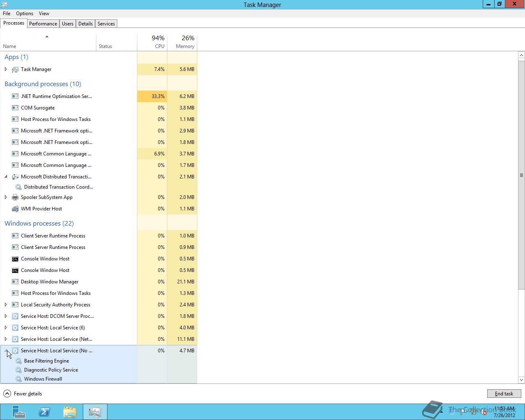
Task: Collapse Service Host: Local Service (No ...)
Action: click(6, 351)
